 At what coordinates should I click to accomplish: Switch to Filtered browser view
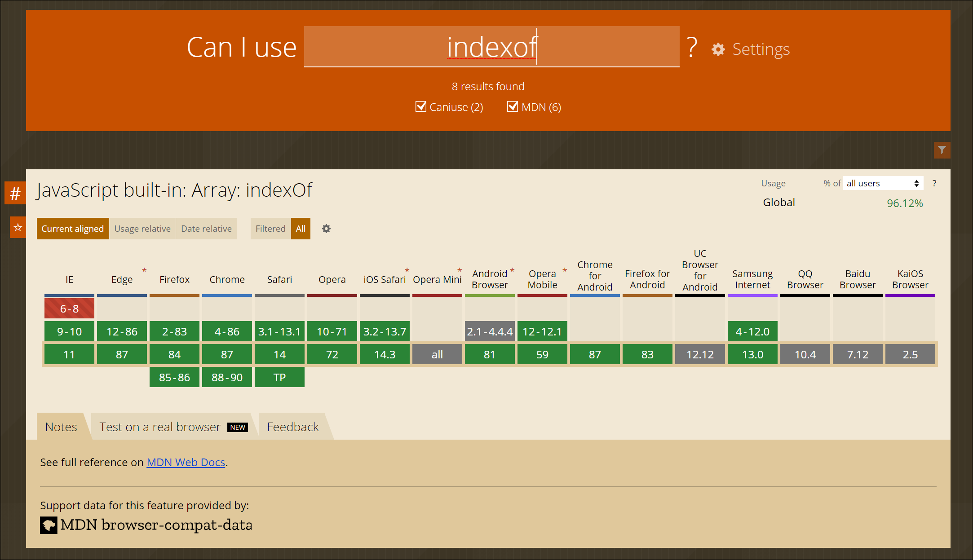coord(270,229)
